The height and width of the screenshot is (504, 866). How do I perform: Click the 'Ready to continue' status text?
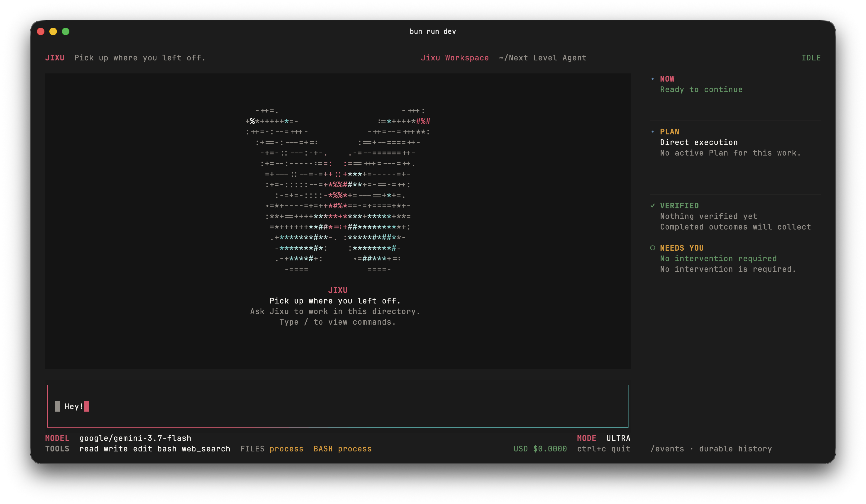(x=701, y=90)
